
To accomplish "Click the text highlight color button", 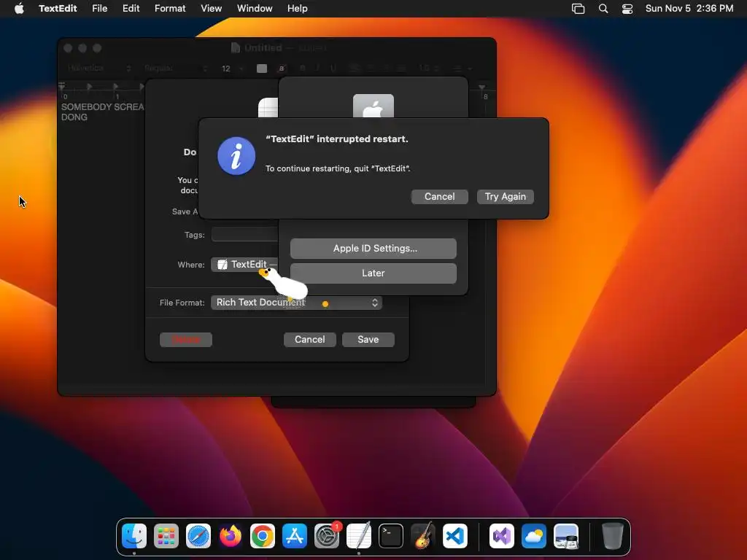I will point(282,69).
